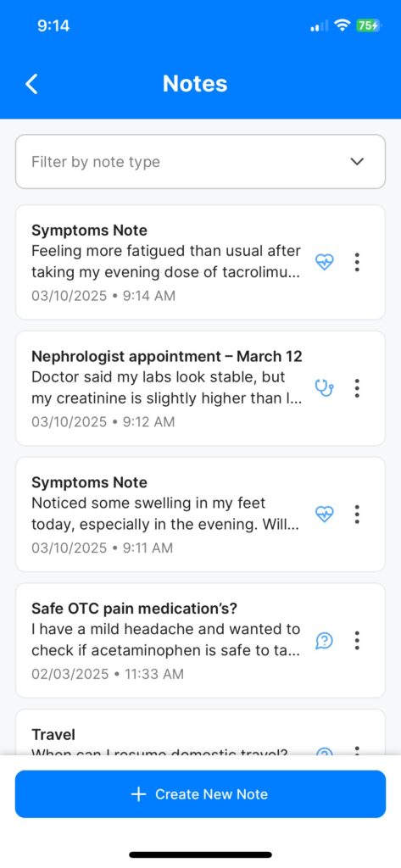Click question bubble icon on OTC pain note
401x868 pixels.
[325, 641]
